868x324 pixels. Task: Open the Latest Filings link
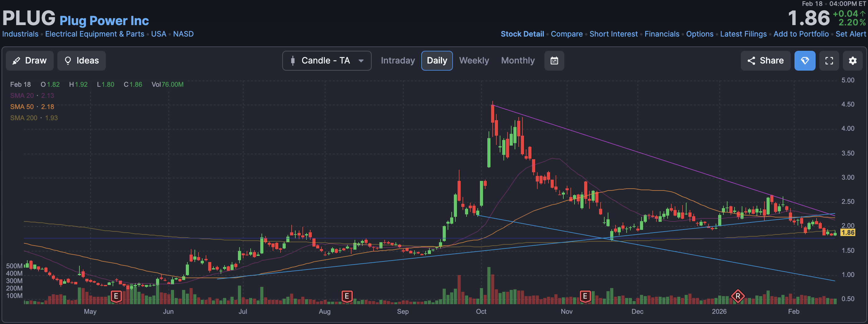743,34
